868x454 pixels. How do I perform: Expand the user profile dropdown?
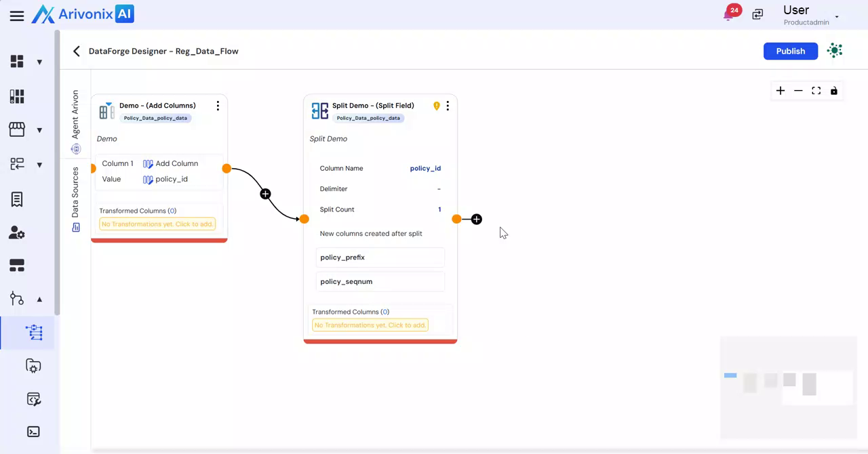(x=837, y=16)
